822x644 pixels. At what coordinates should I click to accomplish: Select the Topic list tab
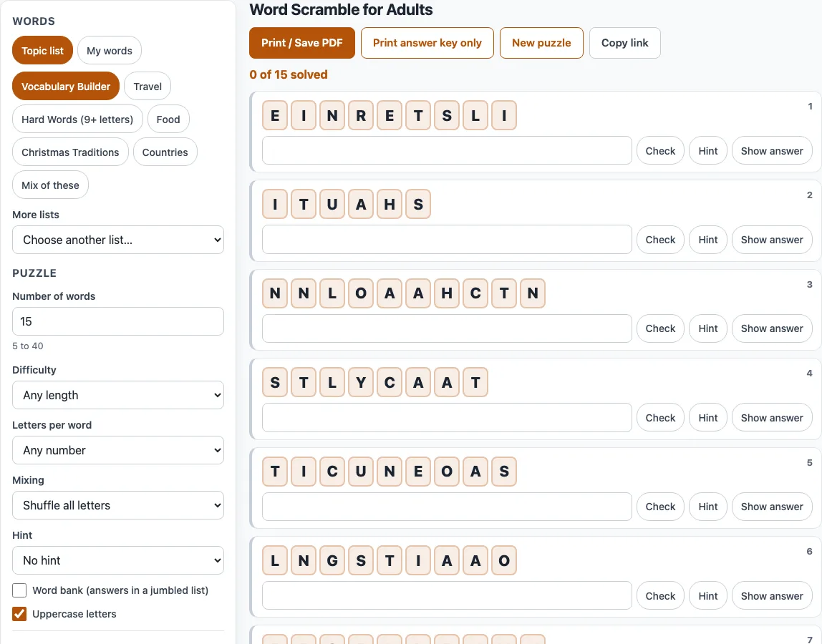(42, 50)
